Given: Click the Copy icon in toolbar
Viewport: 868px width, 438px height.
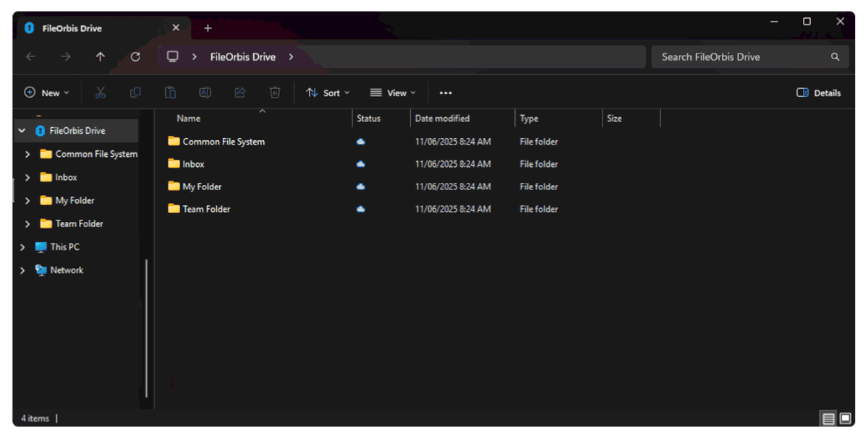Looking at the screenshot, I should click(135, 93).
